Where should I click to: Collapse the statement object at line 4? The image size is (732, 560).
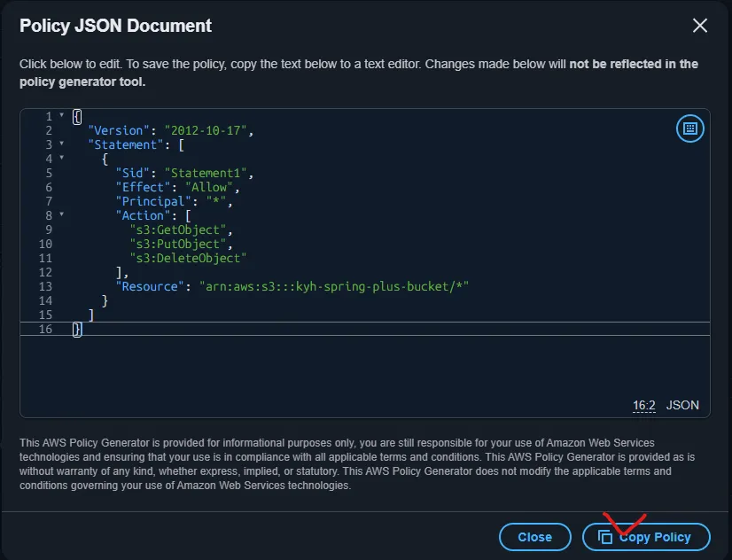[61, 159]
